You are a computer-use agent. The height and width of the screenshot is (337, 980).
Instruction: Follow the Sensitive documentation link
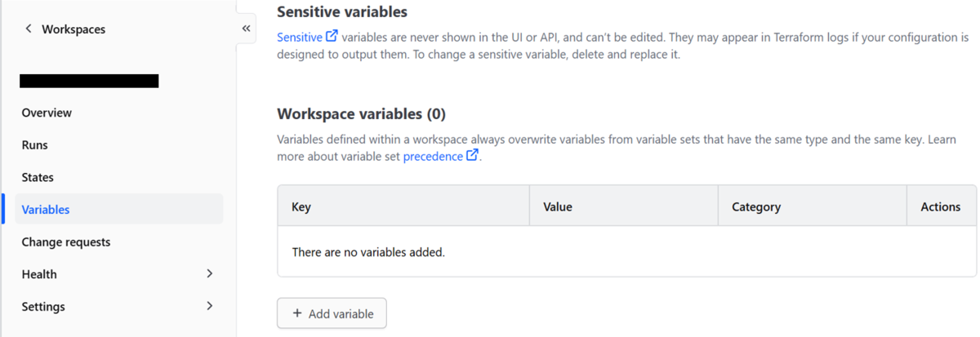pyautogui.click(x=299, y=37)
